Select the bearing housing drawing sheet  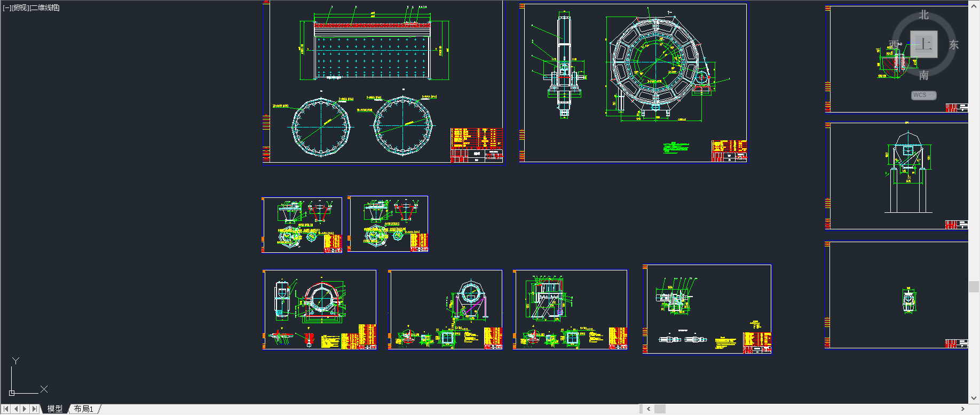pos(320,310)
